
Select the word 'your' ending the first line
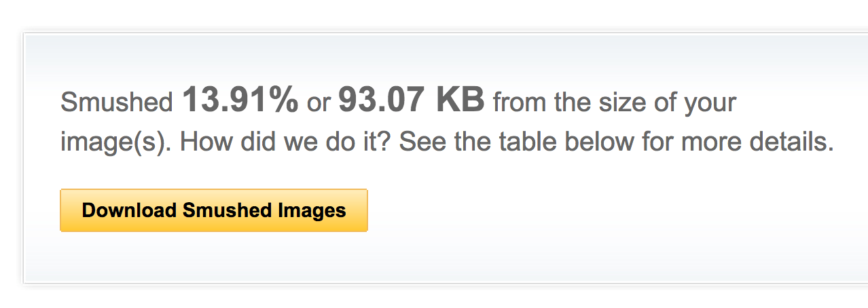(710, 105)
